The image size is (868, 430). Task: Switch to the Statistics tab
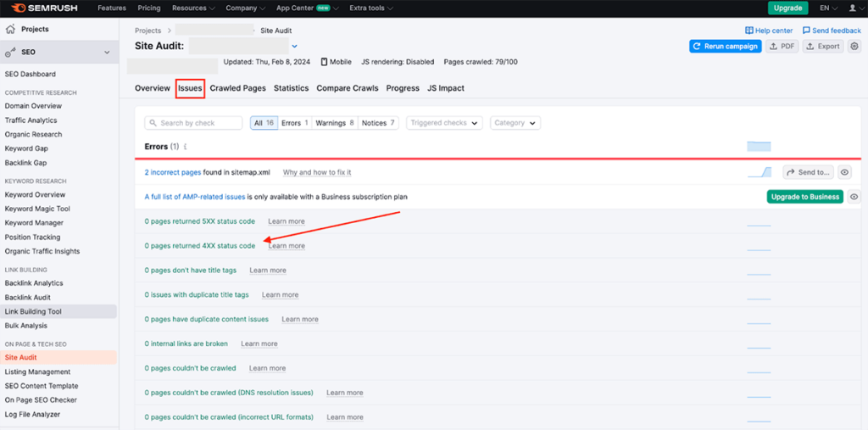292,88
